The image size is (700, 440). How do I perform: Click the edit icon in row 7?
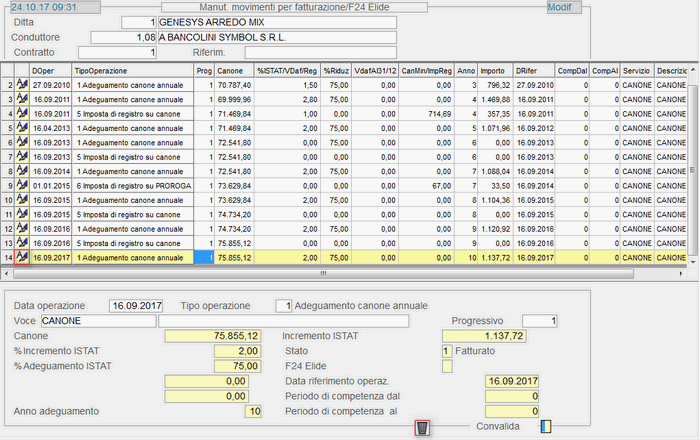22,157
